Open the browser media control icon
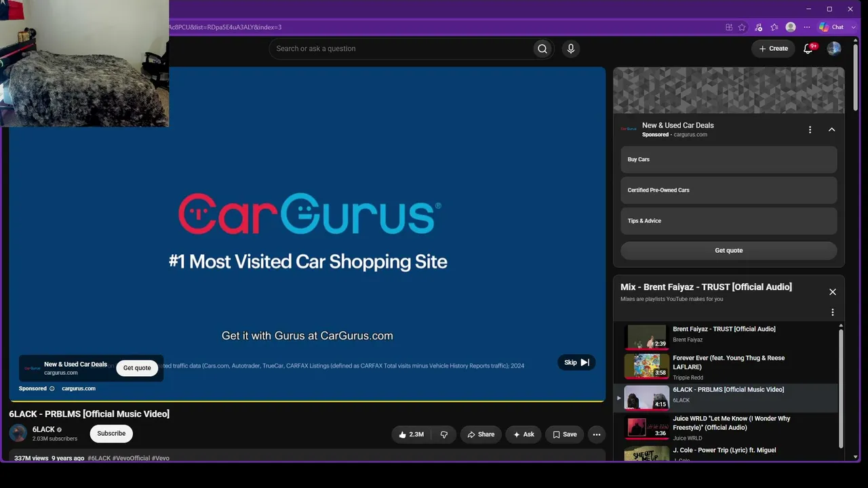The image size is (868, 488). (x=758, y=27)
